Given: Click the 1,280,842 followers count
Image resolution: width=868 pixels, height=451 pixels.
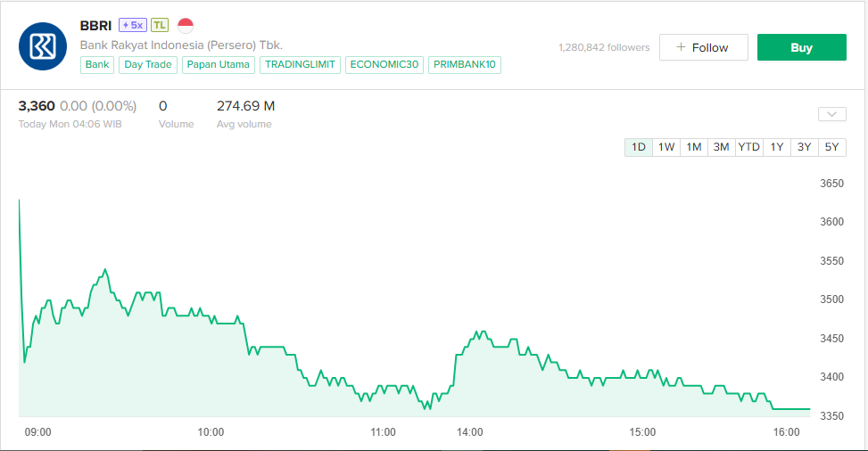Looking at the screenshot, I should pos(604,47).
